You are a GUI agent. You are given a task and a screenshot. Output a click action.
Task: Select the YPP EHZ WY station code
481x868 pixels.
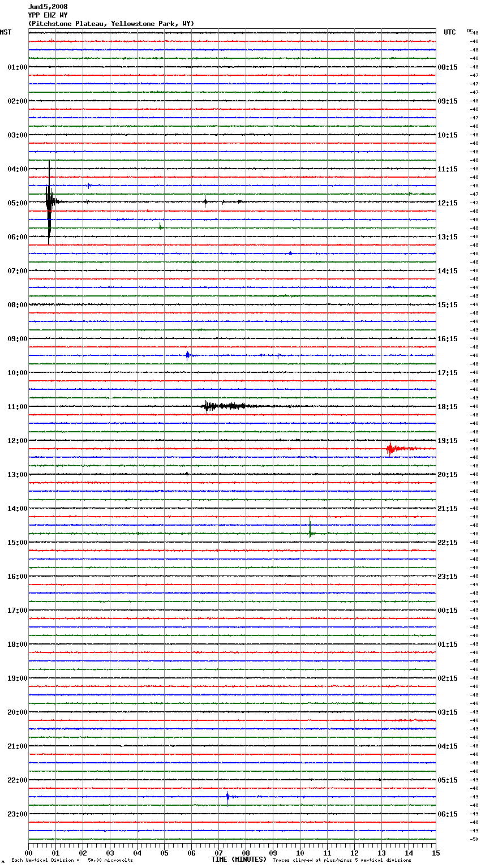tap(48, 15)
